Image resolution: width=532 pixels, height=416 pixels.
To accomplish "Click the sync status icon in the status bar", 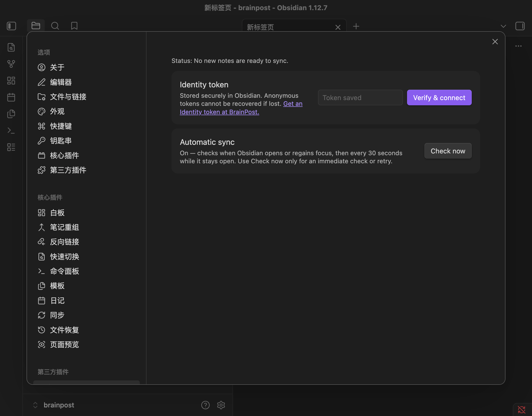I will (522, 410).
